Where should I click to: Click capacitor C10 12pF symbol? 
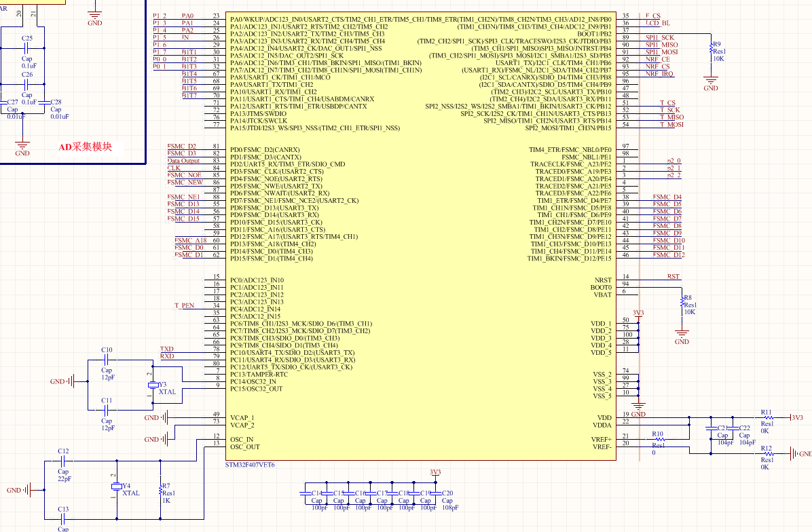[x=106, y=360]
